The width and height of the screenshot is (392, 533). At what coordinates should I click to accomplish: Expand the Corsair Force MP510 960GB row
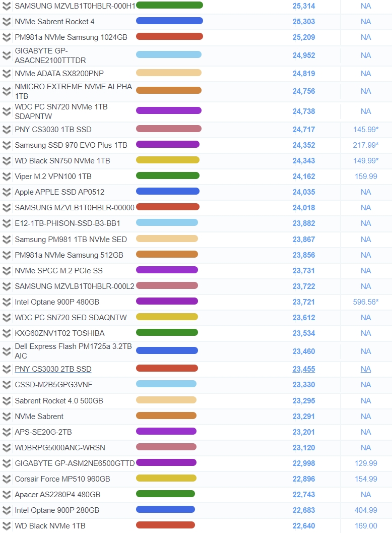coord(7,479)
